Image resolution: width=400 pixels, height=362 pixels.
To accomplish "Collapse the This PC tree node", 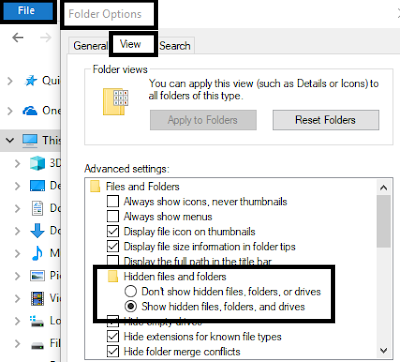I will 10,140.
